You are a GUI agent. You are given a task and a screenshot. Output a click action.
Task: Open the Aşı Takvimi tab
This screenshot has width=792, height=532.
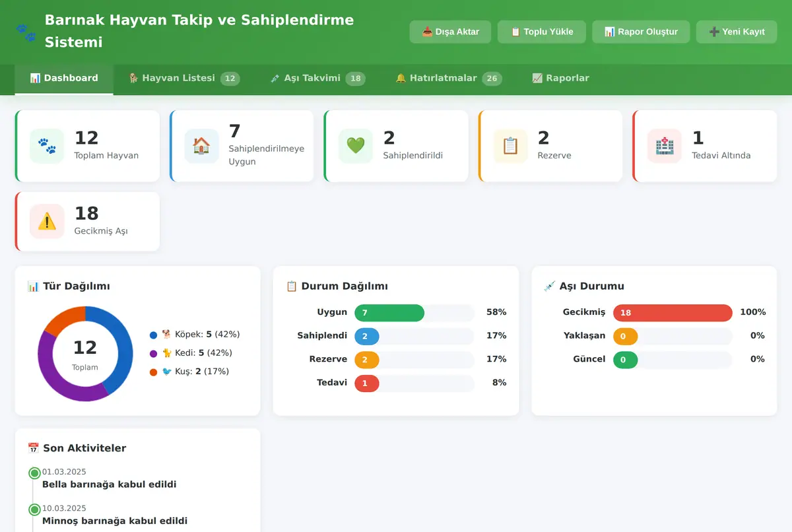pos(317,79)
